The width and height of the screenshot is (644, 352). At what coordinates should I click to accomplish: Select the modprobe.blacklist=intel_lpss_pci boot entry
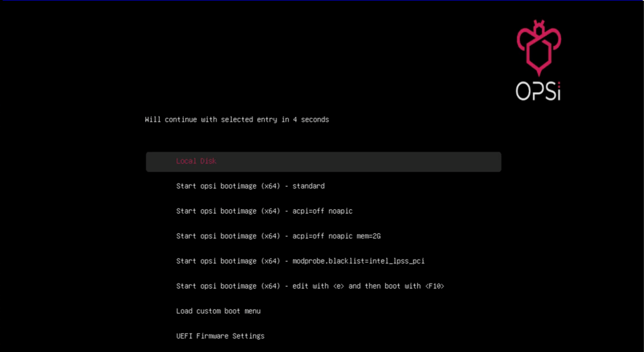coord(300,261)
